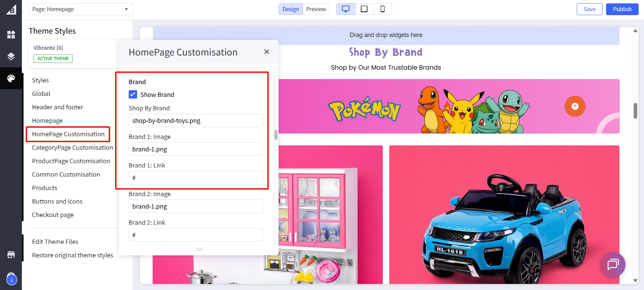Open Common Customisation section
Image resolution: width=644 pixels, height=290 pixels.
coord(66,174)
